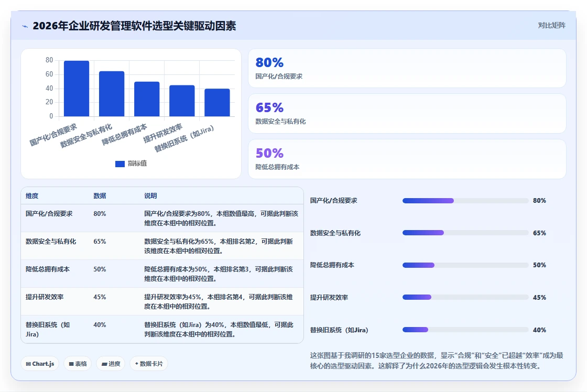The image size is (587, 392).
Task: Click the 50% progress bar for 降低总拥有成本
Action: 465,265
